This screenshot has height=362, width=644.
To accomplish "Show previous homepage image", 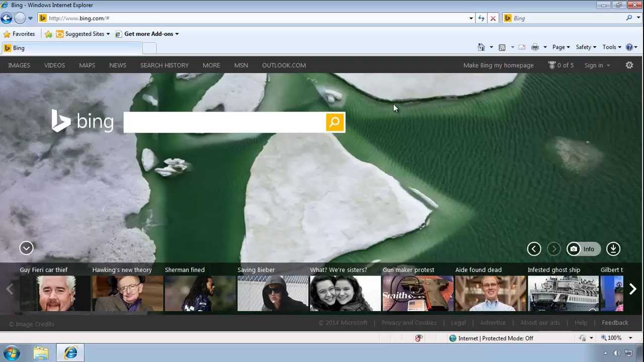I will pyautogui.click(x=534, y=249).
